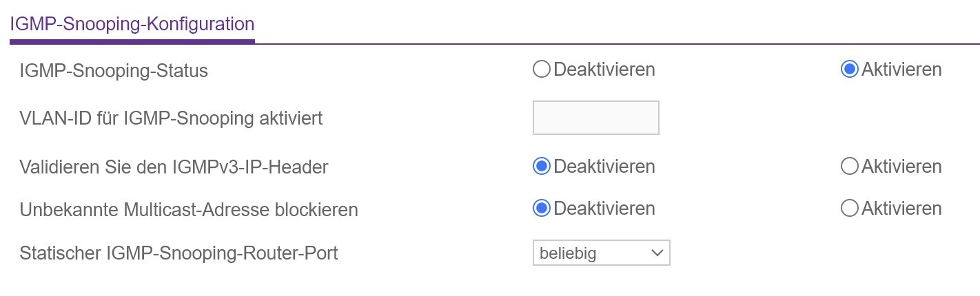Open the static router port 'beliebig' dropdown
Viewport: 980px width, 296px height.
tap(593, 253)
